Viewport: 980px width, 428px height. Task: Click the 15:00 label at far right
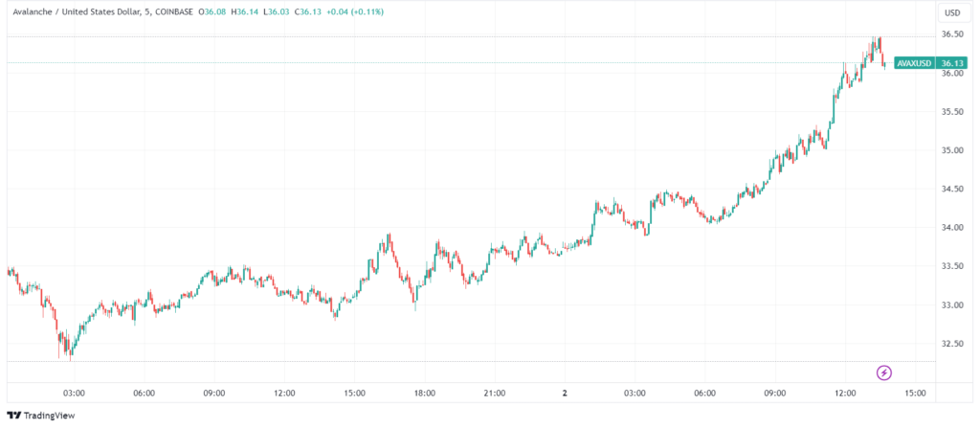coord(914,393)
